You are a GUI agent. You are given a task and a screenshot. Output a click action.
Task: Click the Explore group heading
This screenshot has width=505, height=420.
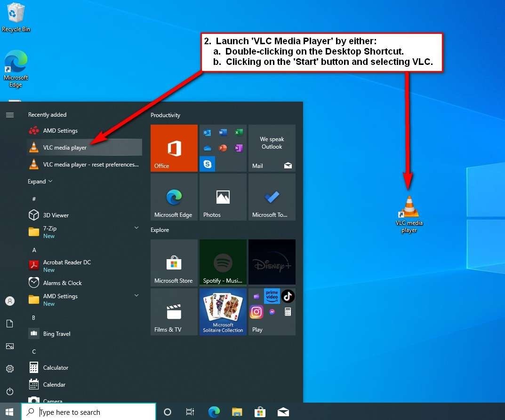(x=160, y=230)
